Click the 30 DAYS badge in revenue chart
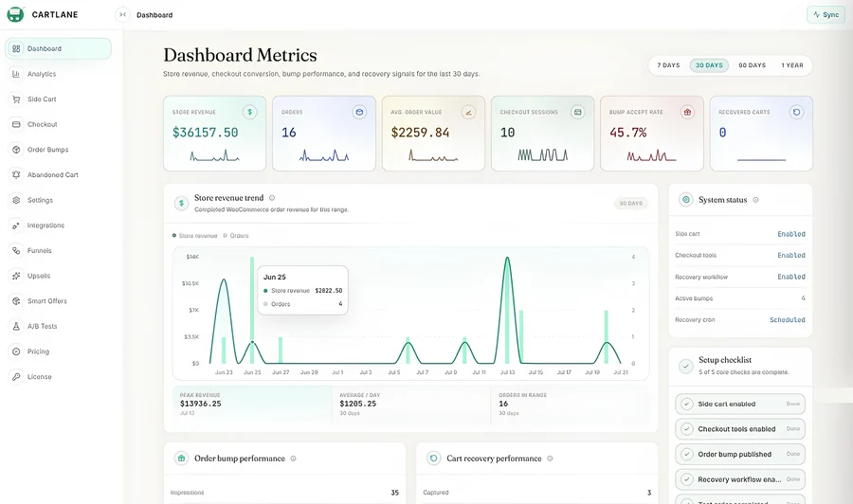The width and height of the screenshot is (853, 504). (x=630, y=204)
